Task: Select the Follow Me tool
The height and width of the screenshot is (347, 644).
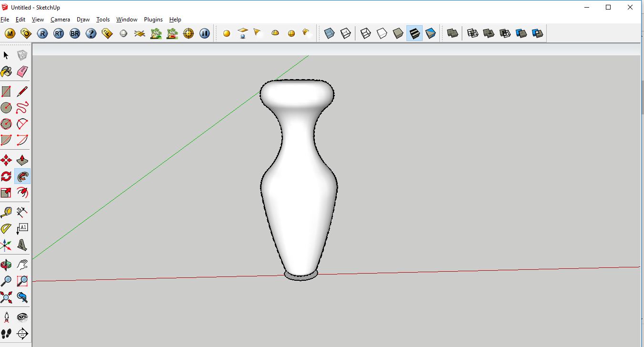Action: tap(22, 176)
